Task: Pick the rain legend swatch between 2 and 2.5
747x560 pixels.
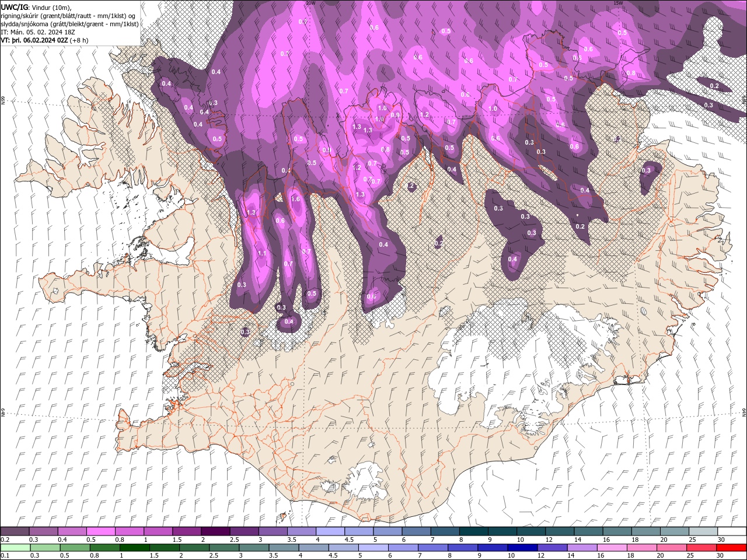Action: pos(194,548)
